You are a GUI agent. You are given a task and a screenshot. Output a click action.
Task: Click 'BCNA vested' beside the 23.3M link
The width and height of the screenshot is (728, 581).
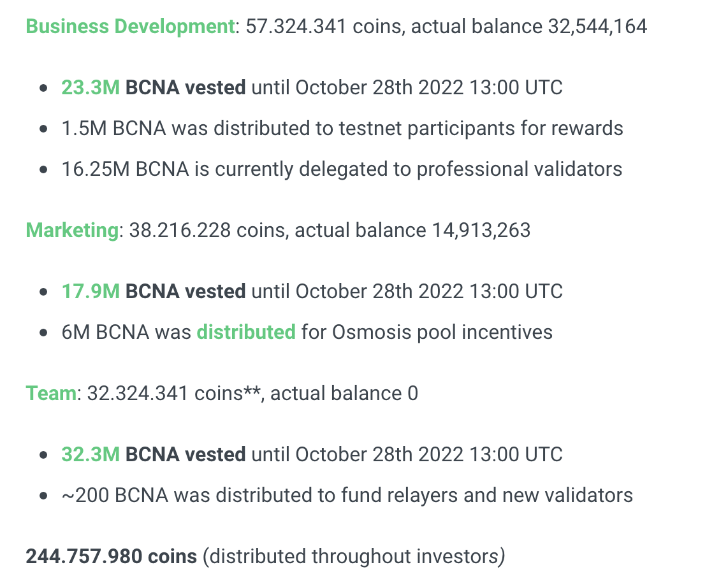click(x=186, y=87)
